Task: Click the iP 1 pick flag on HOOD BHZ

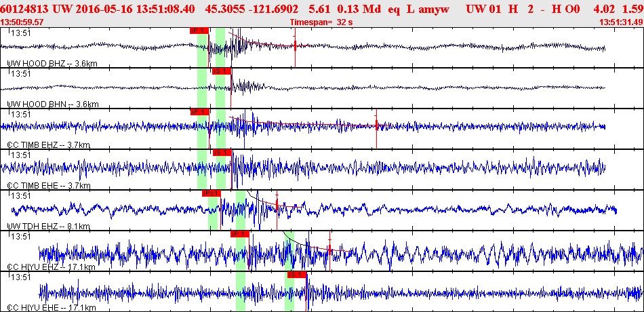Action: coord(199,31)
